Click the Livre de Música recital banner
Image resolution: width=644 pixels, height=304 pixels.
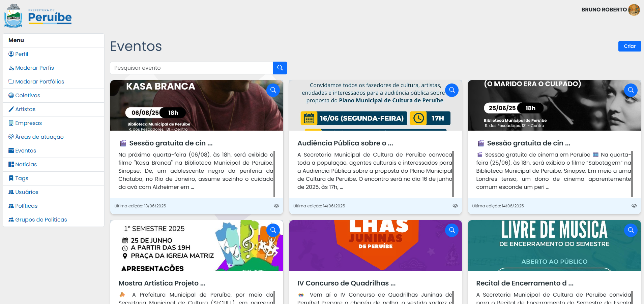coord(554,245)
